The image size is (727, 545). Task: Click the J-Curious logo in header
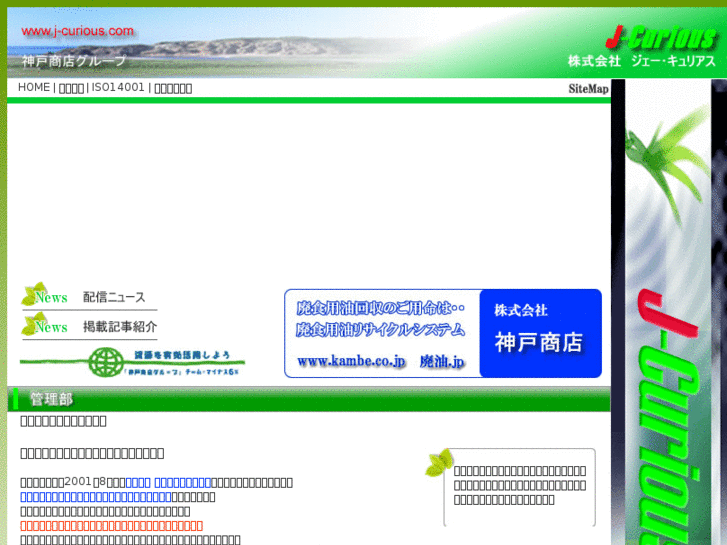coord(662,38)
